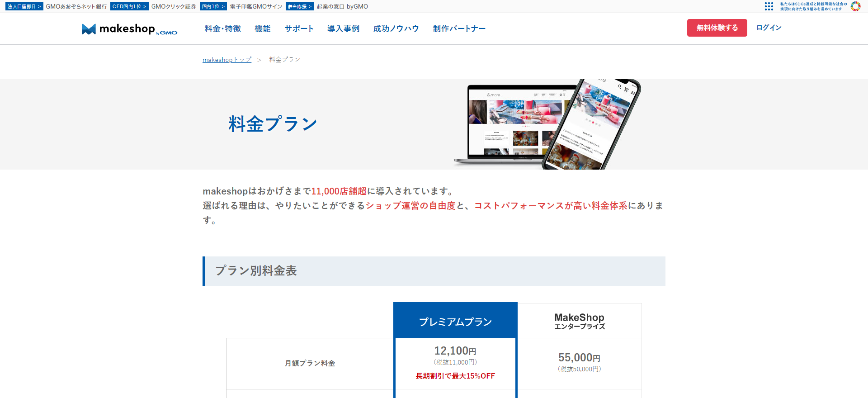Click the （税抜11,000円） text
This screenshot has height=398, width=868.
coord(455,362)
